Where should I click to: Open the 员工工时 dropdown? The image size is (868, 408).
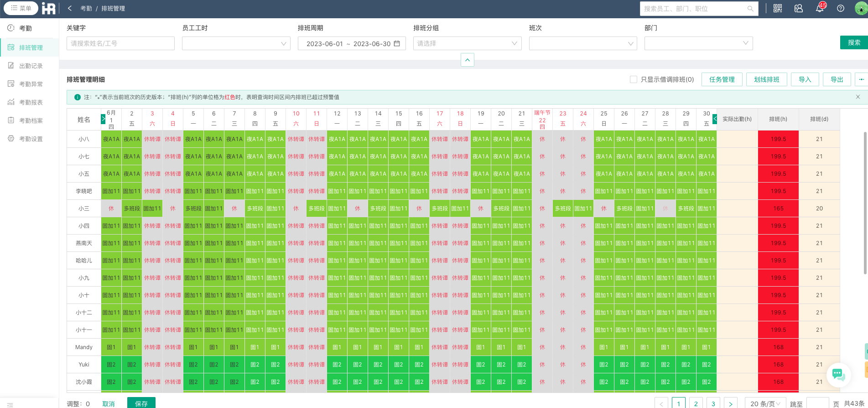coord(236,43)
